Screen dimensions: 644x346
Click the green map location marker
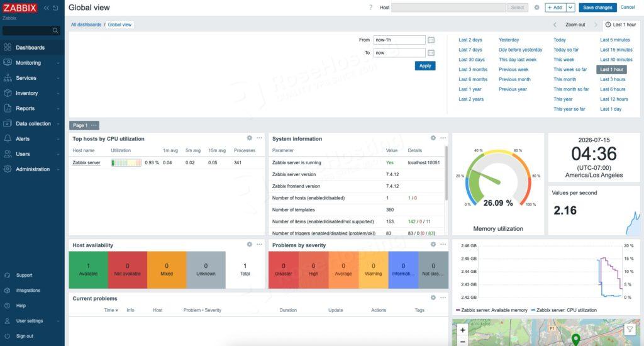[576, 340]
